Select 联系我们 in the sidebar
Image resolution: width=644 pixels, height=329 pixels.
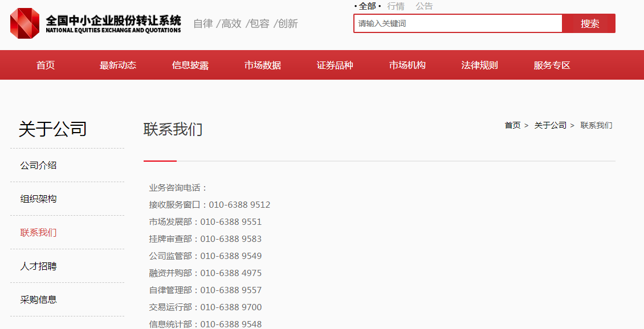pyautogui.click(x=39, y=233)
